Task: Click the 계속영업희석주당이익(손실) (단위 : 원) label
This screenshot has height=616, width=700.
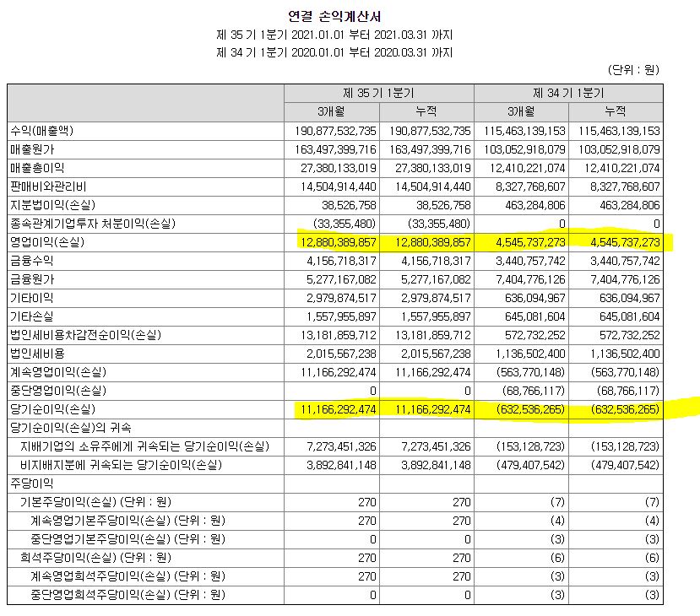Action: 128,576
